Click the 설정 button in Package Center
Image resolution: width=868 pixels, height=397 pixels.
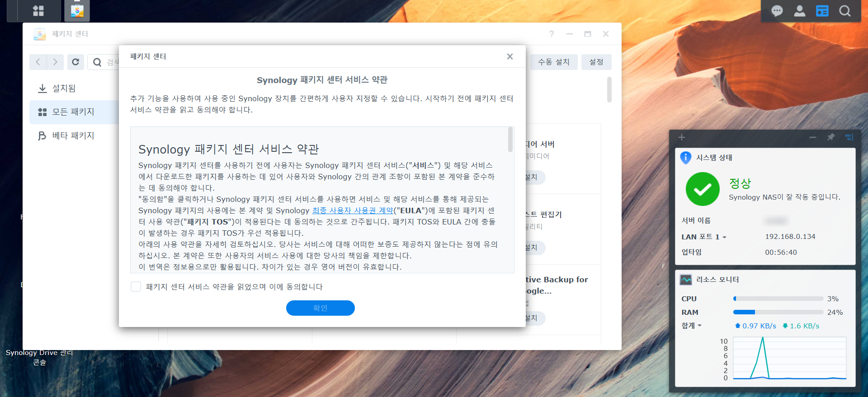tap(596, 62)
